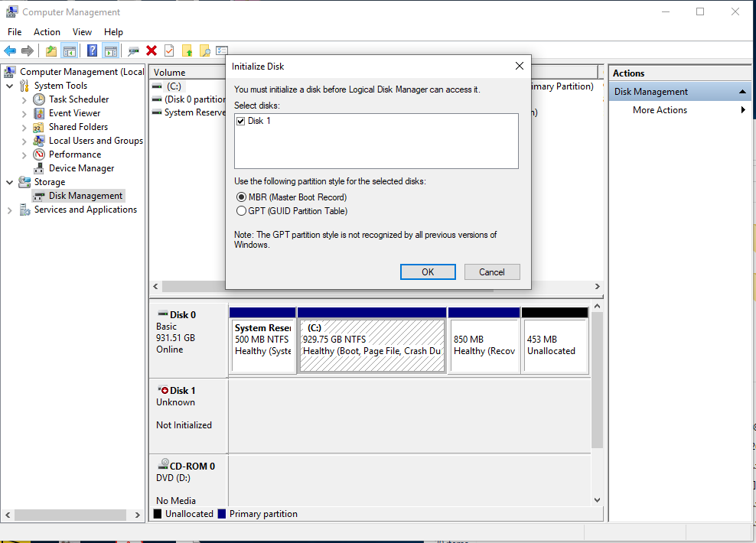Click the Local Users and Groups icon
This screenshot has height=543, width=756.
tap(38, 141)
